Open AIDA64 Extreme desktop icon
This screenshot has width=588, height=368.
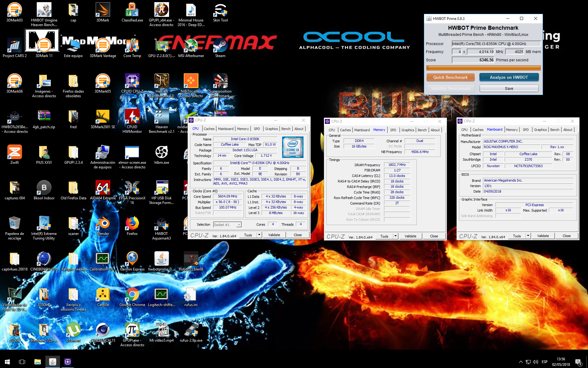pos(103,190)
